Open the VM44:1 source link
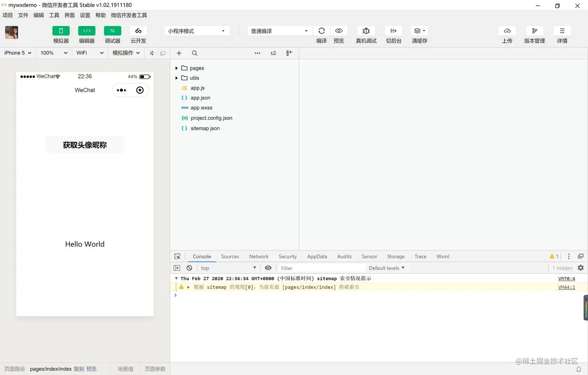 tap(567, 287)
